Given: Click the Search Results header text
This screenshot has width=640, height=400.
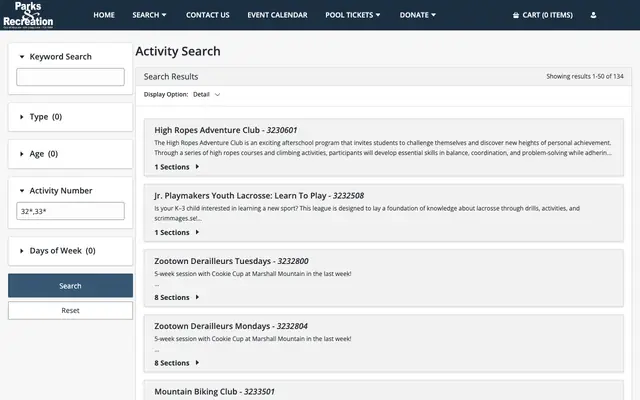Looking at the screenshot, I should pyautogui.click(x=171, y=77).
